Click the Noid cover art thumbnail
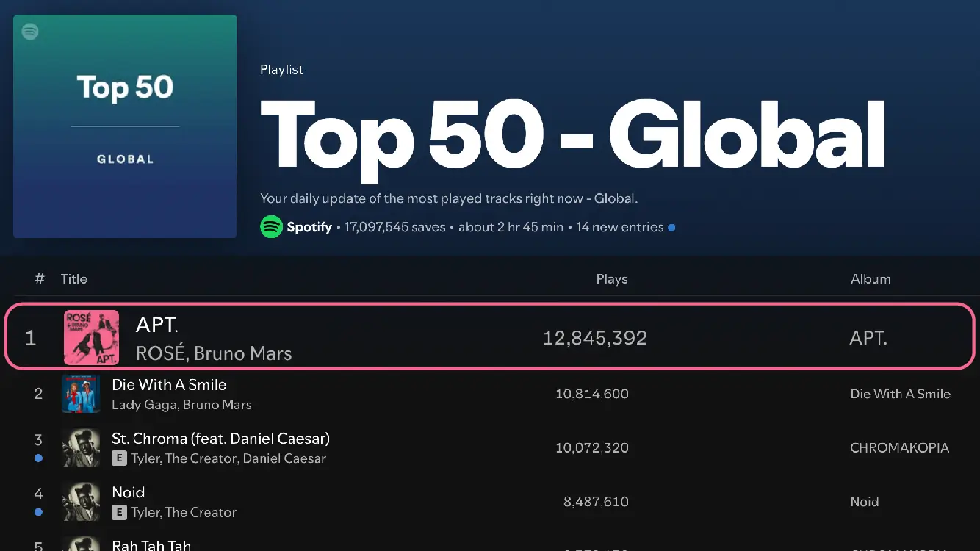 (x=81, y=502)
